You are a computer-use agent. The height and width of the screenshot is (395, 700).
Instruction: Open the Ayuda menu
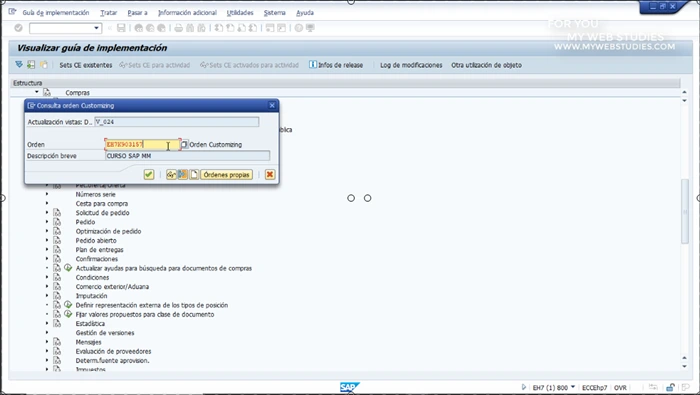[x=305, y=12]
